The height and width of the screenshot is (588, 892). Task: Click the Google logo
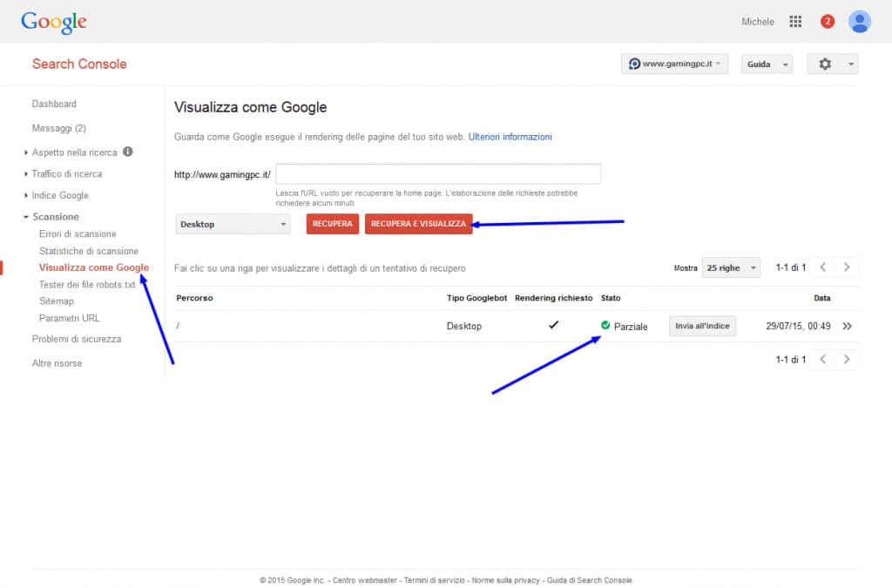click(53, 22)
